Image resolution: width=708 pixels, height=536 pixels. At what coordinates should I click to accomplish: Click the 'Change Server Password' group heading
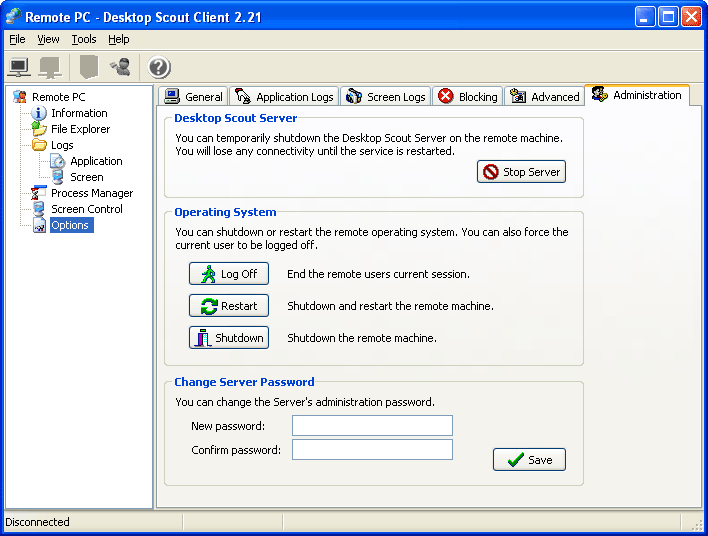click(x=244, y=382)
